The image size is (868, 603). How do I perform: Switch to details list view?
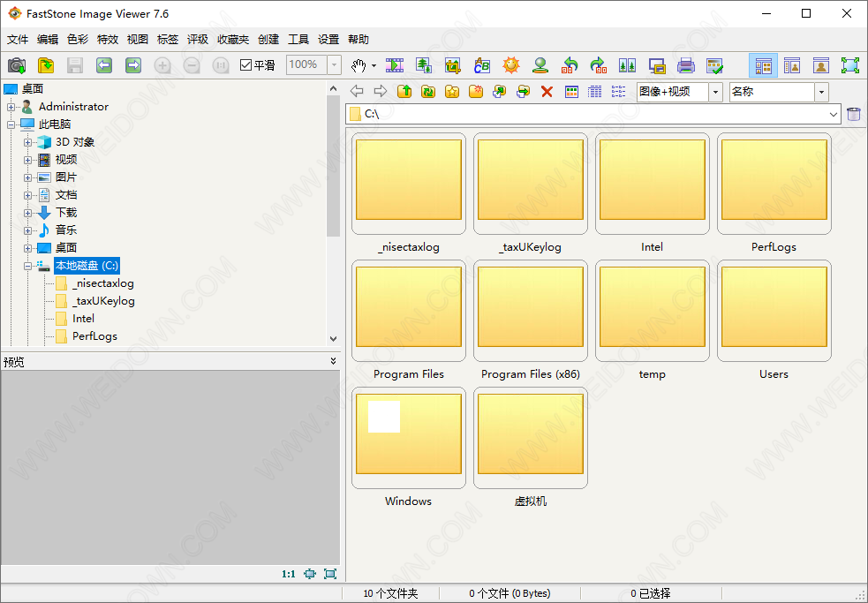pyautogui.click(x=595, y=92)
